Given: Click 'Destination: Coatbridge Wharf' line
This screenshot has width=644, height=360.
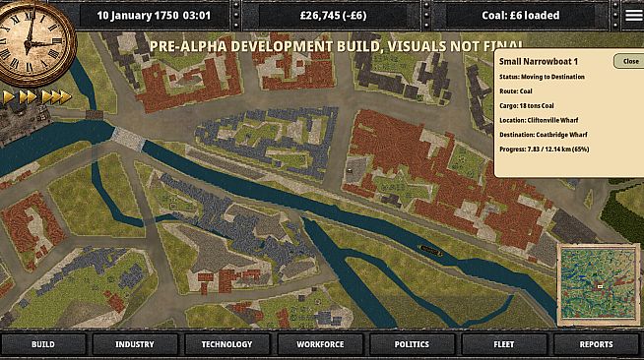Looking at the screenshot, I should coord(543,135).
